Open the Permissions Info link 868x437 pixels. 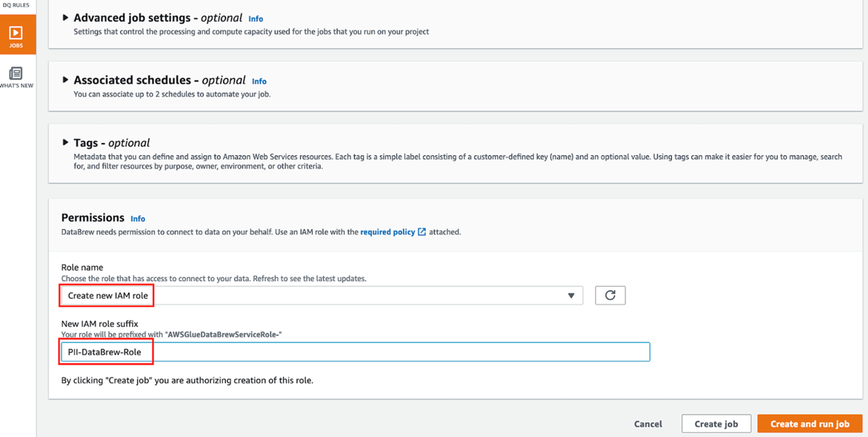pyautogui.click(x=137, y=219)
